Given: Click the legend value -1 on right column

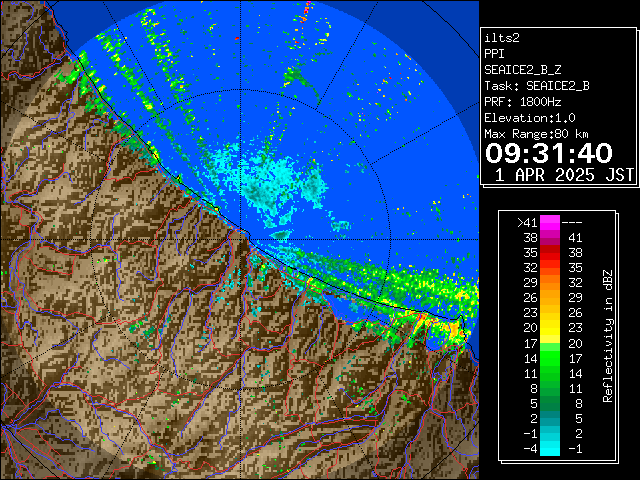Looking at the screenshot, I should pos(575,449).
